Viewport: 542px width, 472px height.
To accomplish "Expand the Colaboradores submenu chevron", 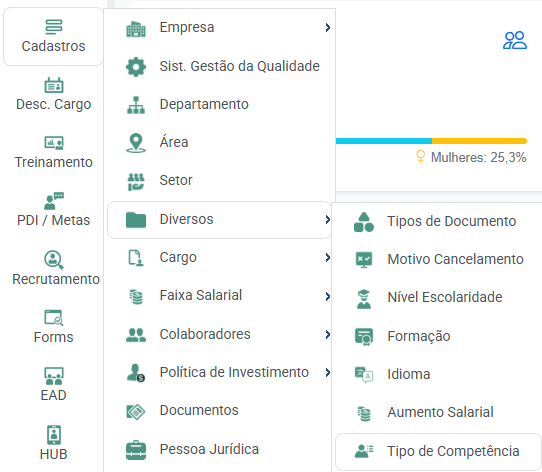I will click(x=328, y=334).
